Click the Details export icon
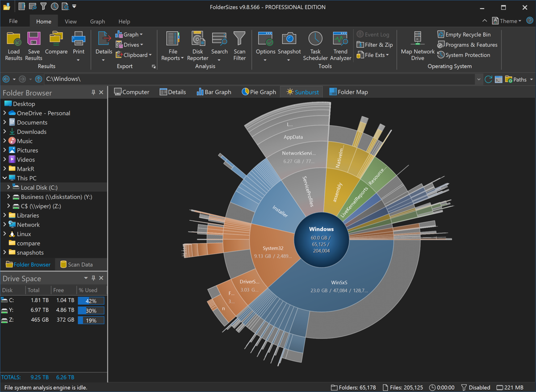 104,39
